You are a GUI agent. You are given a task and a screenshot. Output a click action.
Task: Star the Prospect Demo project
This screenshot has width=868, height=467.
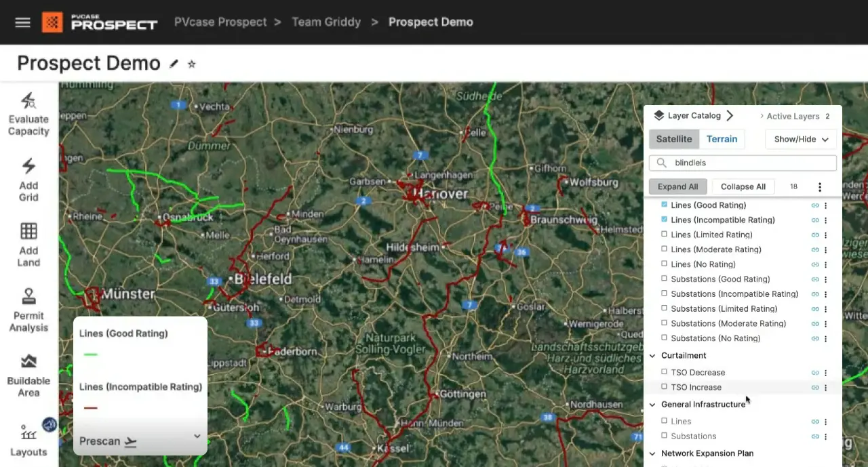[192, 64]
